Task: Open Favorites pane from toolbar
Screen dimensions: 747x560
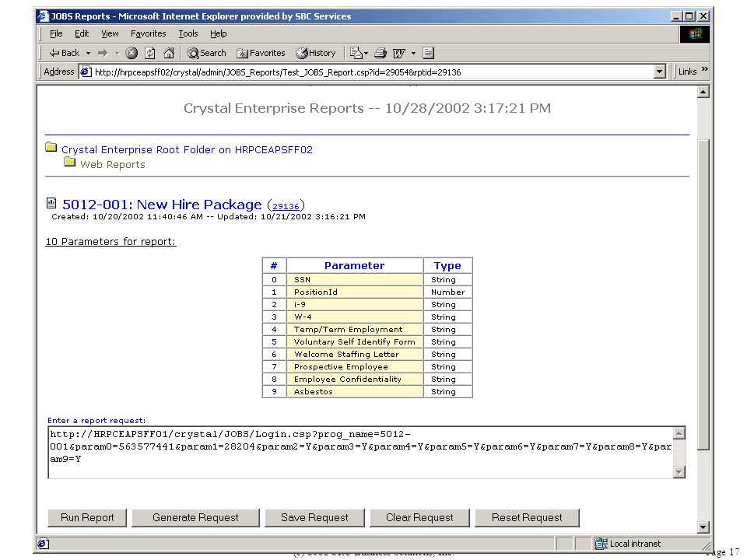Action: pyautogui.click(x=261, y=53)
